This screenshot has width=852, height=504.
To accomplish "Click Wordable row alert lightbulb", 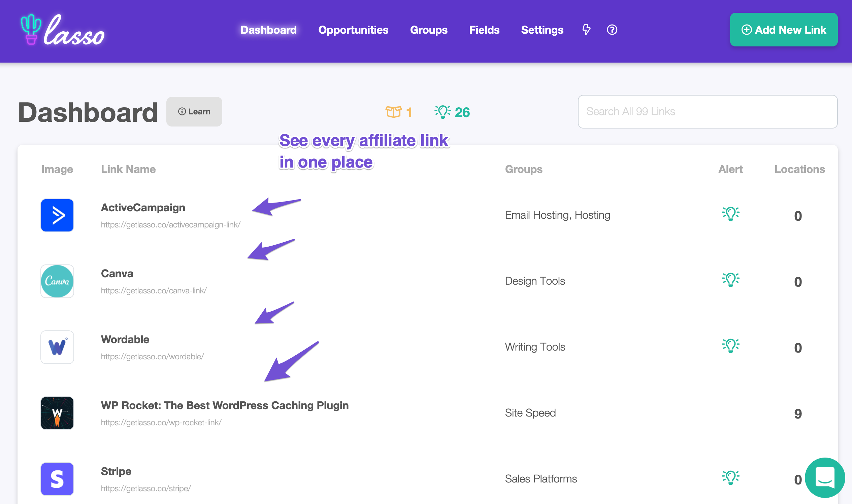I will (x=730, y=346).
